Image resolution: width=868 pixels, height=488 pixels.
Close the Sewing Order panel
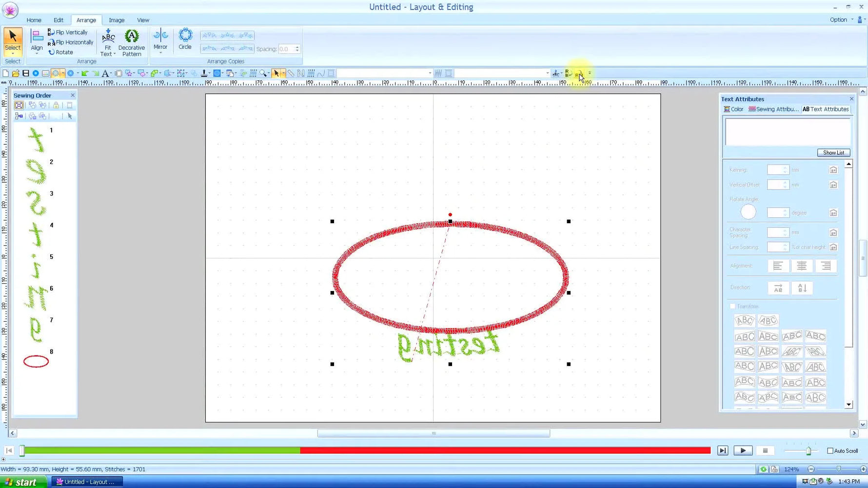(73, 95)
